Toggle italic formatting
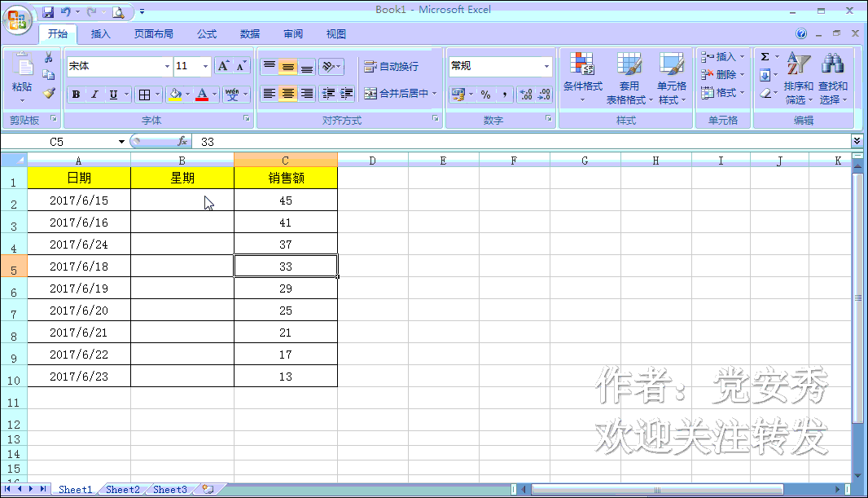868x498 pixels. coord(94,95)
